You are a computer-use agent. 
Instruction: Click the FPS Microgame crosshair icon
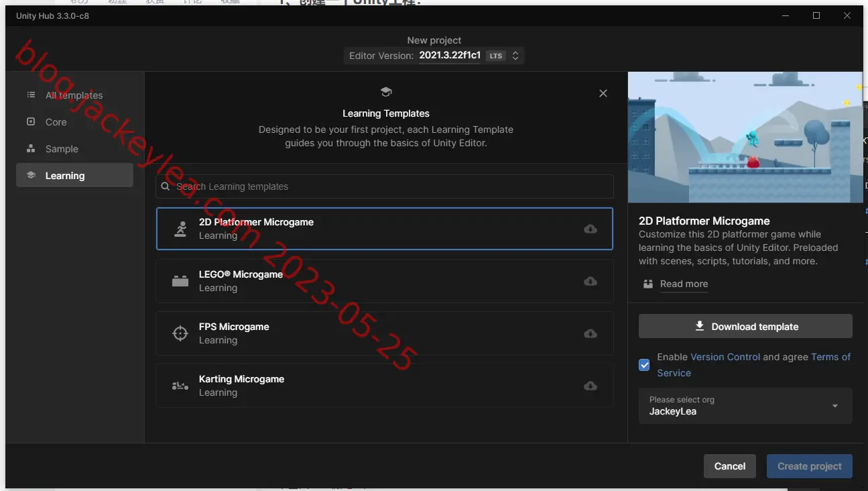(x=180, y=333)
